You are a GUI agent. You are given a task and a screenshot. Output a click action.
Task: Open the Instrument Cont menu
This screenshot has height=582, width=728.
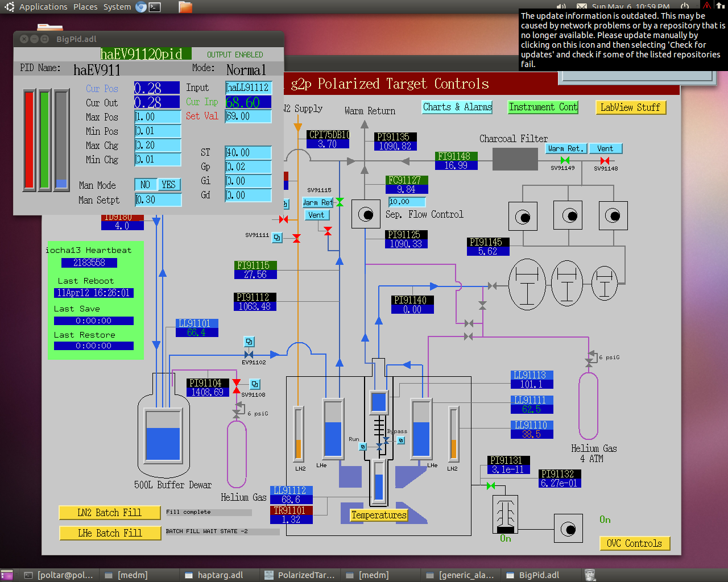point(543,107)
